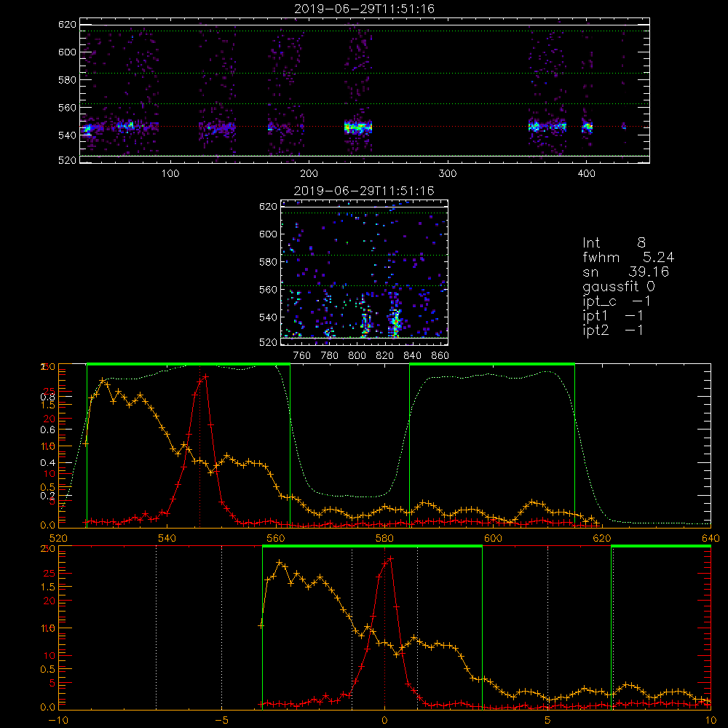The image size is (728, 728).
Task: Click x-axis label 400 of top spectrogram
Action: click(x=586, y=174)
